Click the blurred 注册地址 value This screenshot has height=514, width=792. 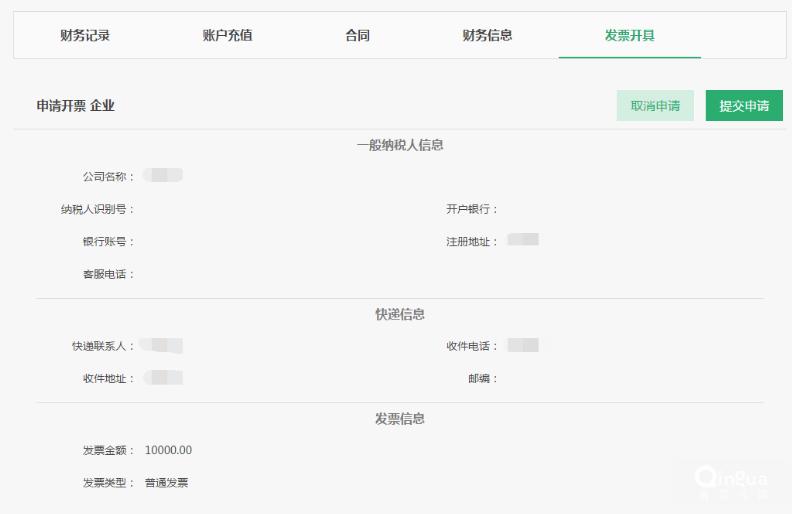coord(523,240)
